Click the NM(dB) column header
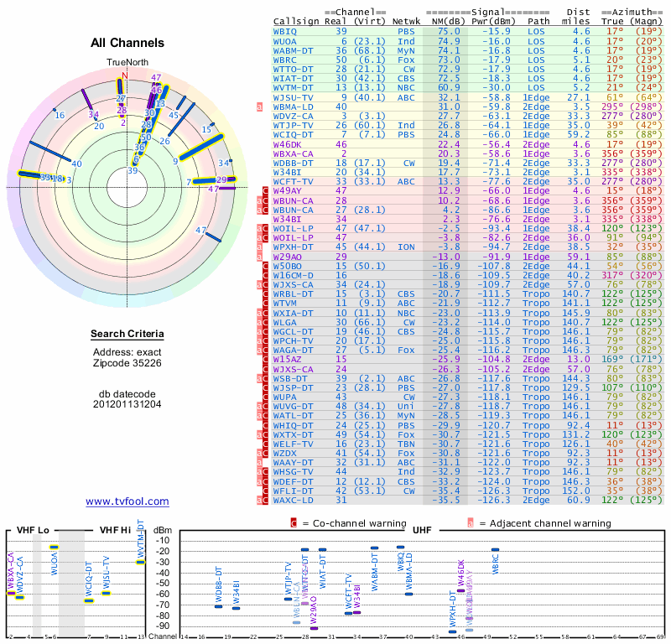671x644 pixels. pos(445,22)
